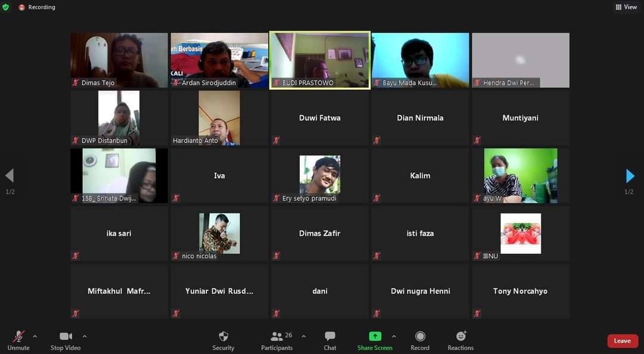Select nico nicolas participant tile
This screenshot has height=354, width=644.
click(x=219, y=233)
